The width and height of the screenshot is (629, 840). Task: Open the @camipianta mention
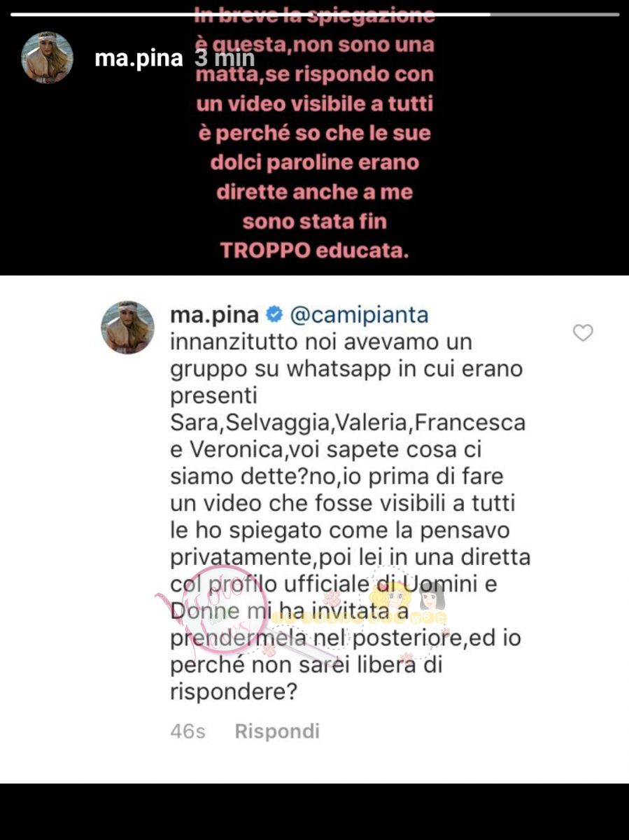tap(359, 315)
